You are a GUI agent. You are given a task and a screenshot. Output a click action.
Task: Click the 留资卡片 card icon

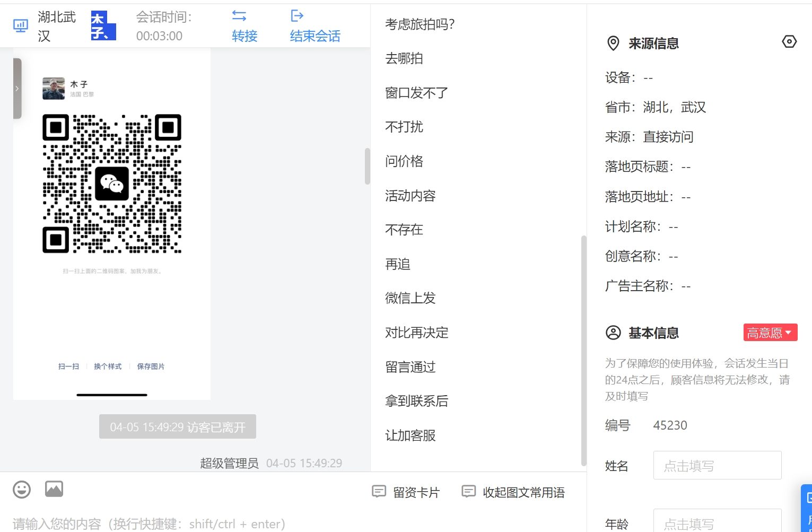[x=379, y=492]
